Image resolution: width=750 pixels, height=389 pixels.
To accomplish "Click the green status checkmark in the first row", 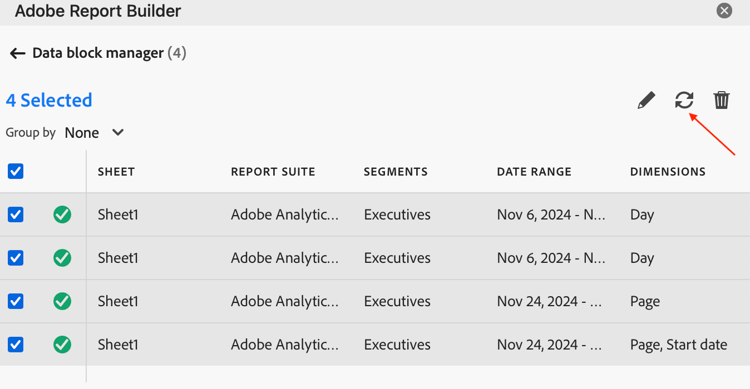I will tap(62, 214).
